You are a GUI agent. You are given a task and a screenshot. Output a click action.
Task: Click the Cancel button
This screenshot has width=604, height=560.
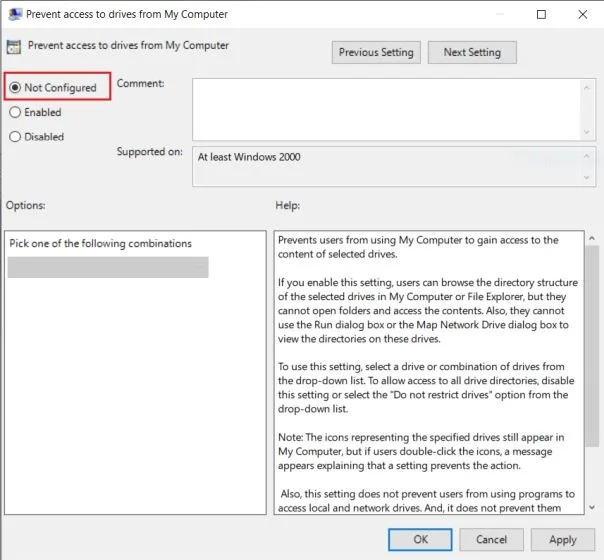tap(491, 539)
